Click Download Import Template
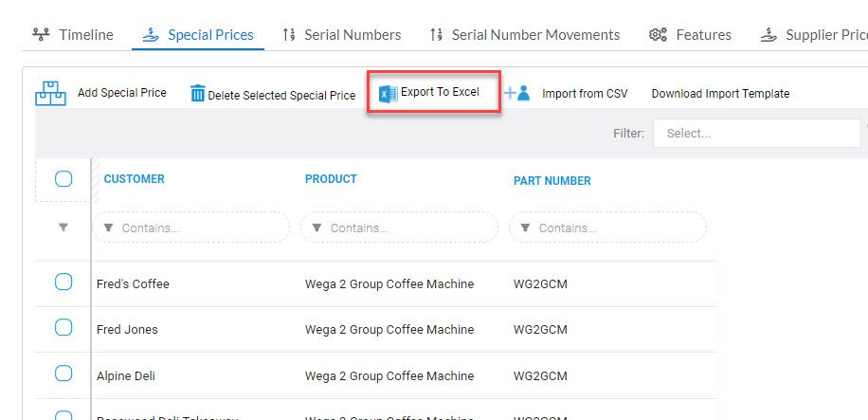This screenshot has height=420, width=868. click(720, 94)
